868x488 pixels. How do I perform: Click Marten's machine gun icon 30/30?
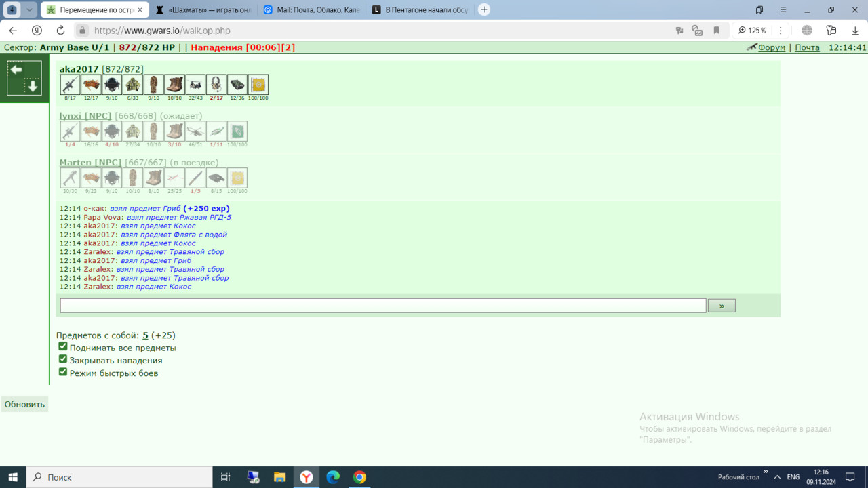[70, 178]
